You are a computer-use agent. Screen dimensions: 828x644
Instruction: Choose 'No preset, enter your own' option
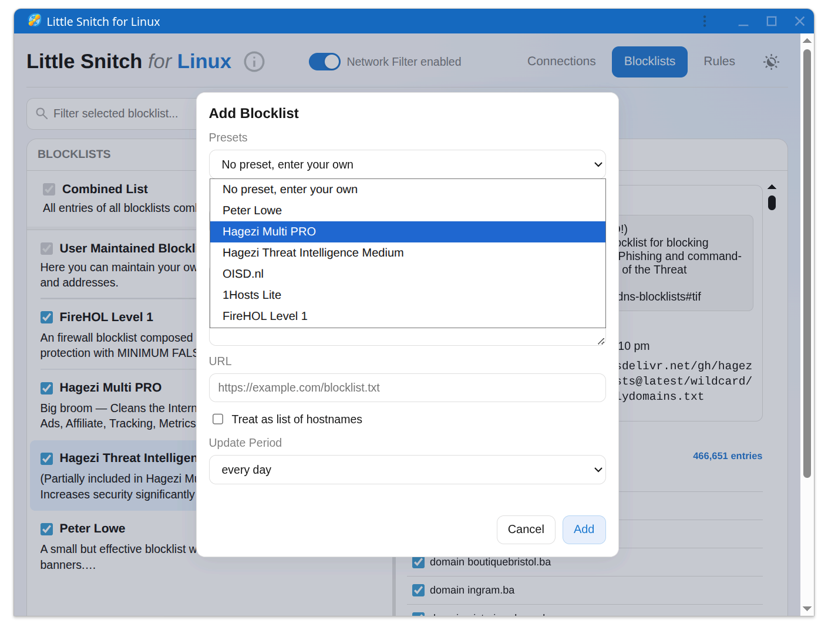tap(408, 190)
